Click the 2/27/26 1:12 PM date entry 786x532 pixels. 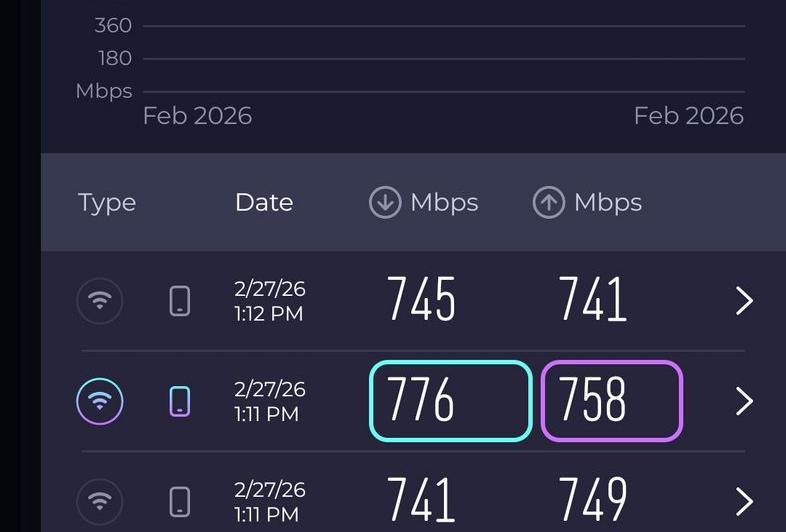click(x=270, y=301)
